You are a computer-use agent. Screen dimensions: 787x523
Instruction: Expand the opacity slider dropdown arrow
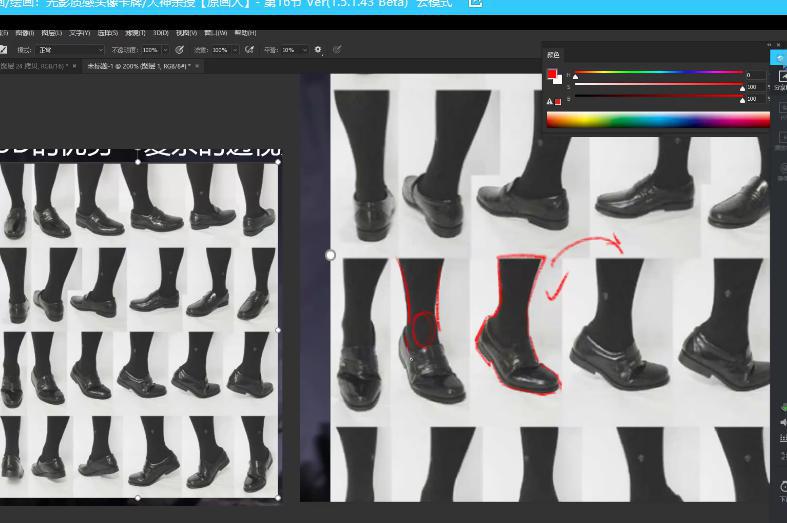[x=165, y=50]
